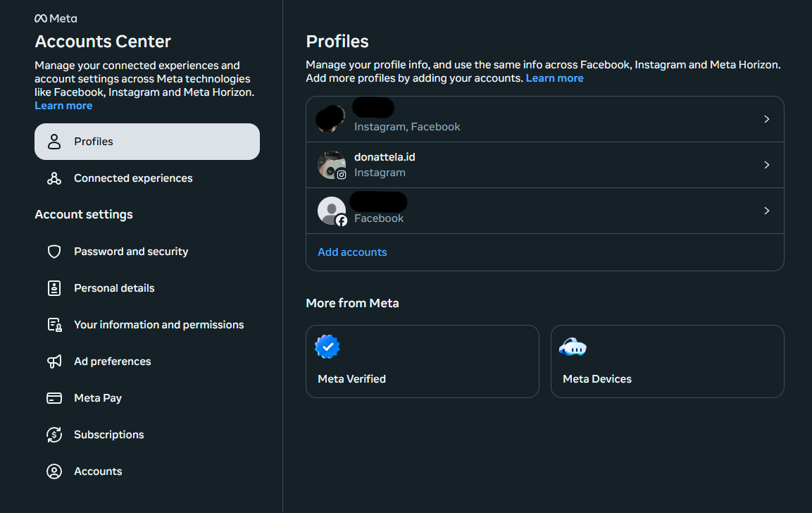Image resolution: width=812 pixels, height=513 pixels.
Task: Click the Accounts icon at sidebar bottom
Action: [x=54, y=471]
